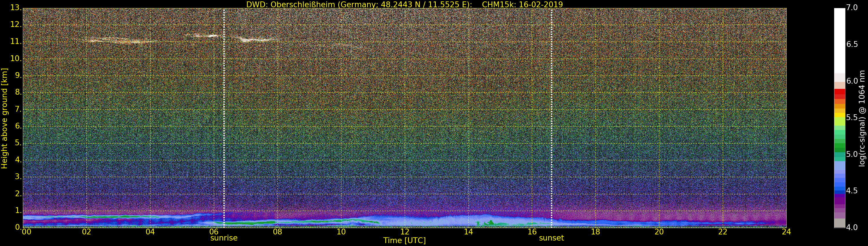Click the 7.0 colorbar tick label
The width and height of the screenshot is (868, 246).
pos(852,8)
